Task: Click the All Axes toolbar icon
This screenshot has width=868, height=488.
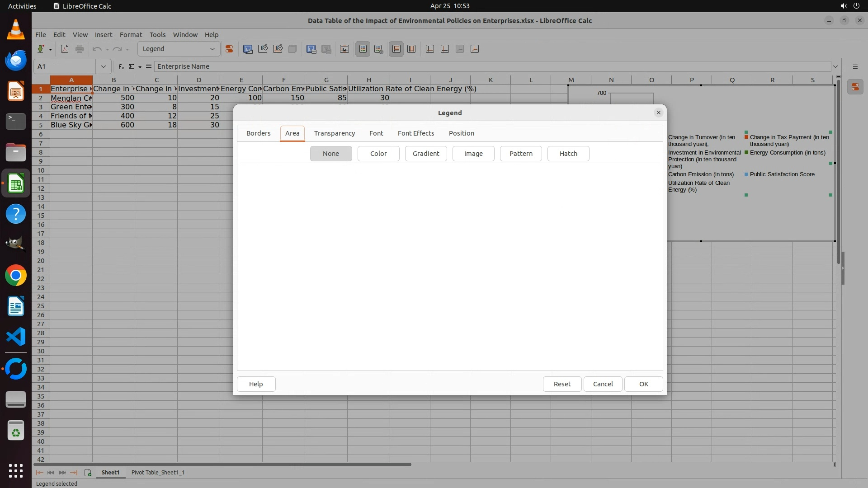Action: click(x=475, y=49)
